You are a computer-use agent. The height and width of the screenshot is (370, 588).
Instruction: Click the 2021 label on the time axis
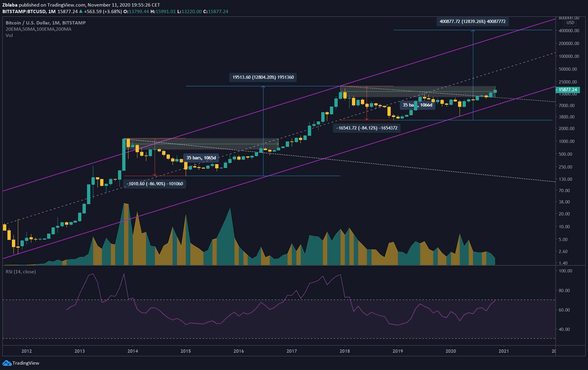504,351
